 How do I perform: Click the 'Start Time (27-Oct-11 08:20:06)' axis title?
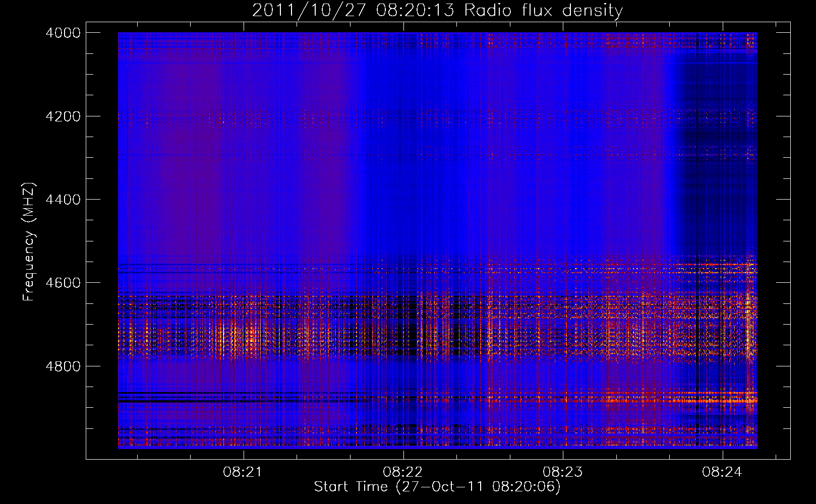pos(437,487)
